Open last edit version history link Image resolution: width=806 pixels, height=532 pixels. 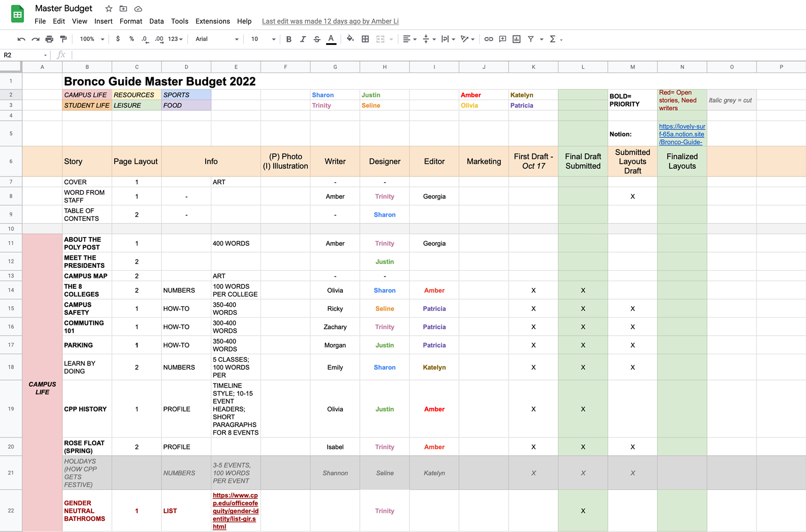point(330,21)
